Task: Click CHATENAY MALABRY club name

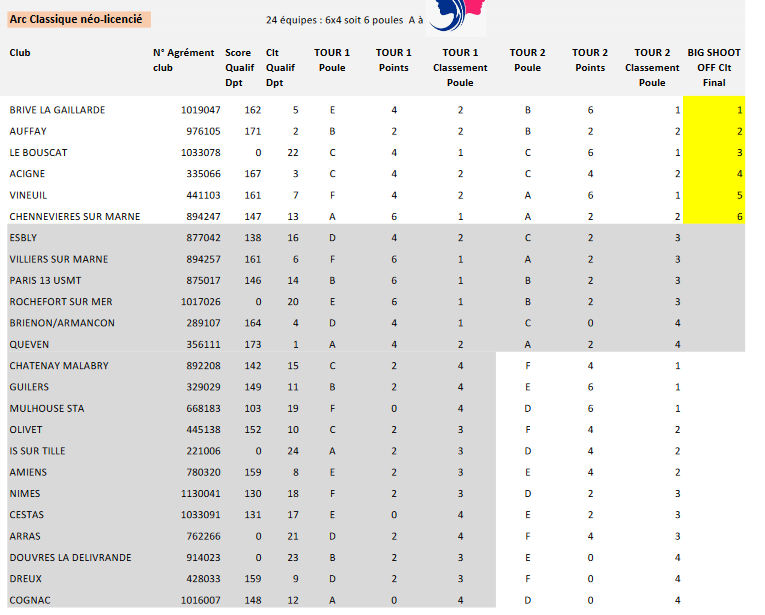Action: click(59, 366)
